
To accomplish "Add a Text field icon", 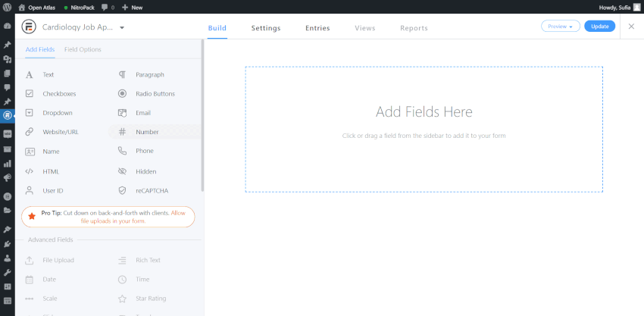I will pos(30,75).
